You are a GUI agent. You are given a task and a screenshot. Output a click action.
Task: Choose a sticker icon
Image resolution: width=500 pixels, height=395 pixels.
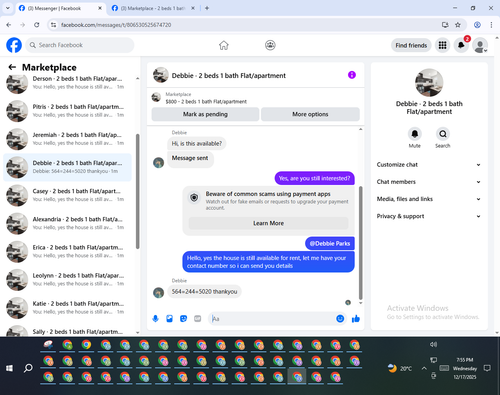tap(183, 319)
